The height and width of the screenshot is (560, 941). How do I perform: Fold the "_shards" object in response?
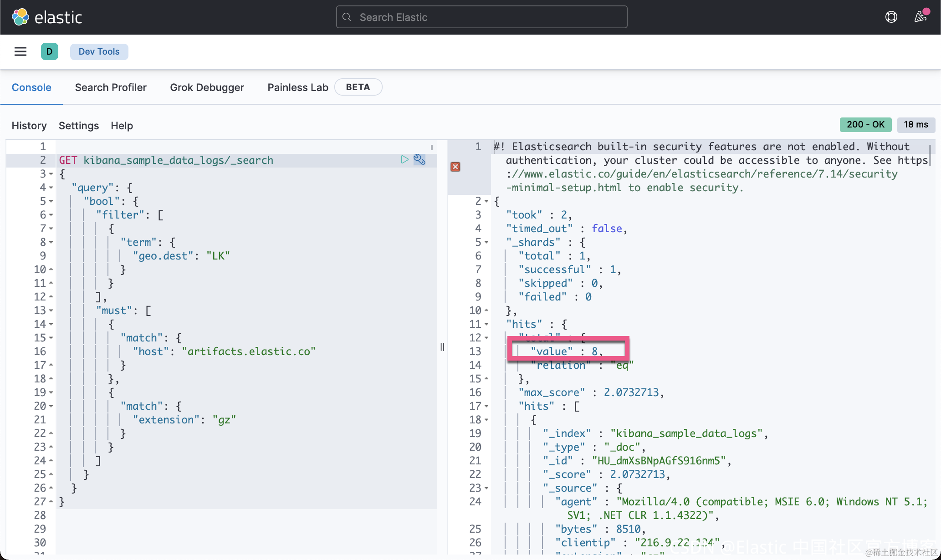click(486, 242)
